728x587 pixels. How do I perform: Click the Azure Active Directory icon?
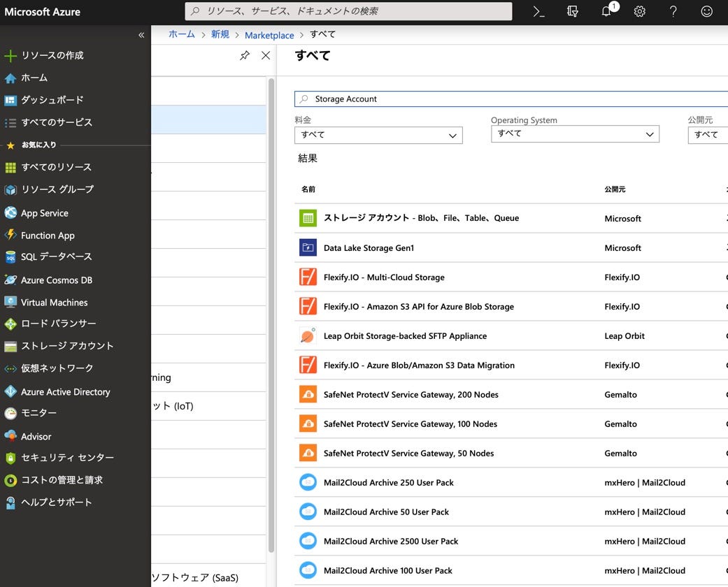coord(10,391)
